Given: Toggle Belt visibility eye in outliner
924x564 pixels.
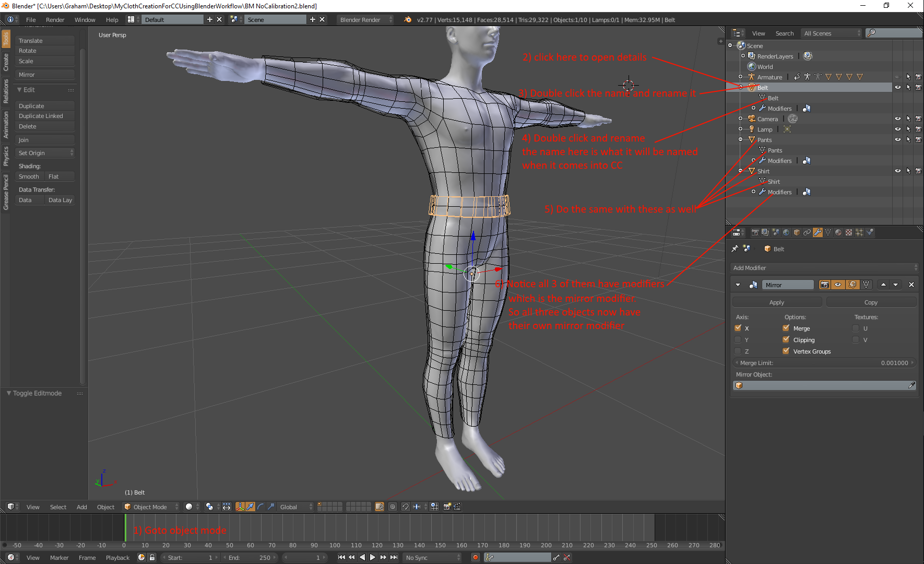Looking at the screenshot, I should (898, 87).
